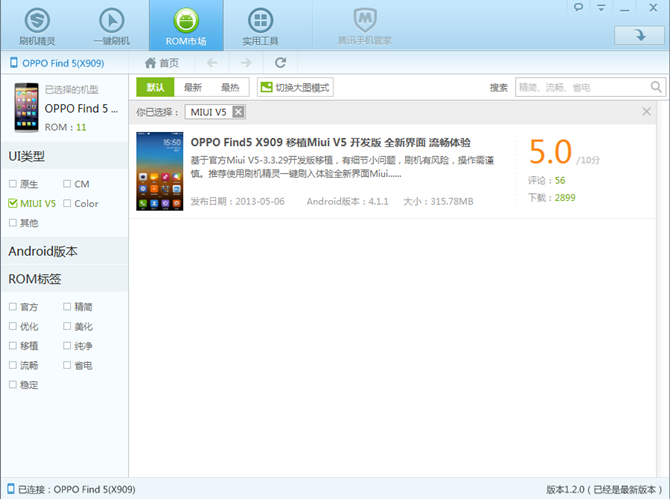Screen dimensions: 670x499
Task: Click 切换大图模式 view button
Action: (295, 88)
